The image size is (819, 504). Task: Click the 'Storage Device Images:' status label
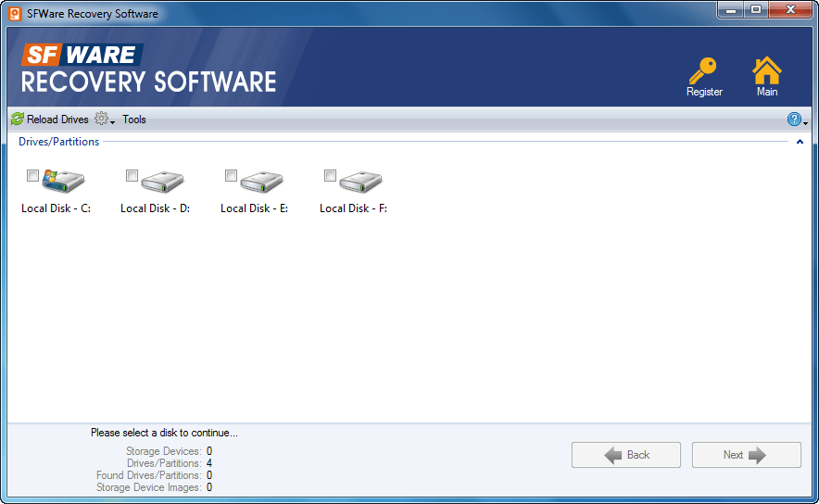click(x=148, y=487)
